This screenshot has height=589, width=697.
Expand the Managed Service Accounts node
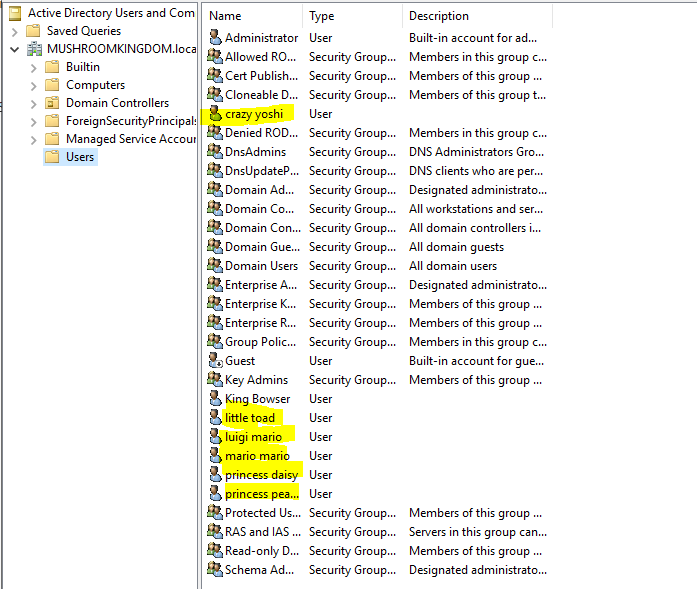click(34, 139)
